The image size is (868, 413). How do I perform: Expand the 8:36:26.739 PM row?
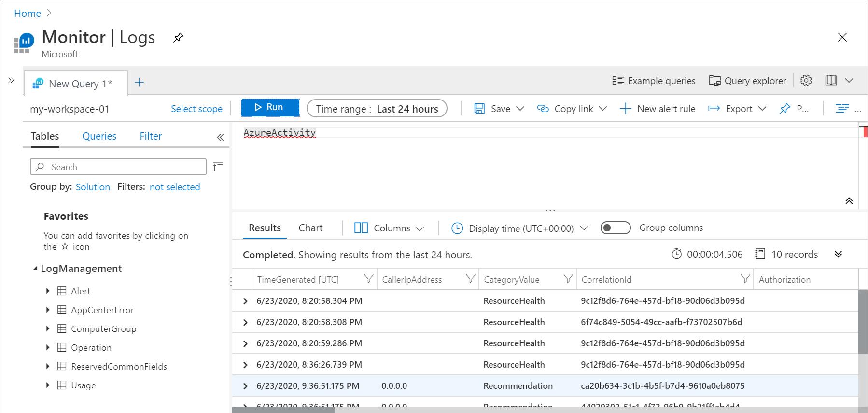point(245,365)
